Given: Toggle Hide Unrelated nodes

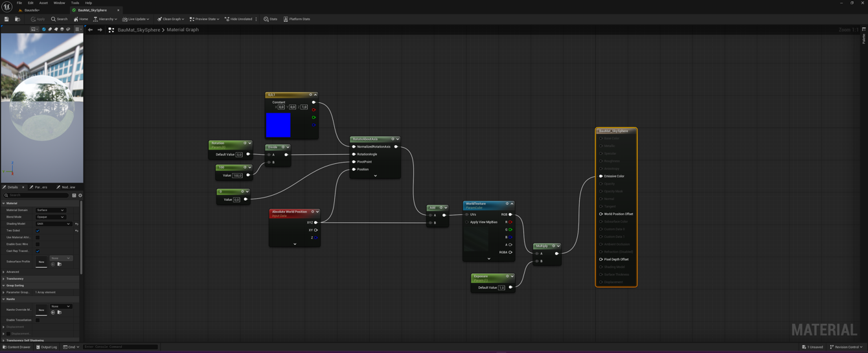Looking at the screenshot, I should click(x=238, y=19).
